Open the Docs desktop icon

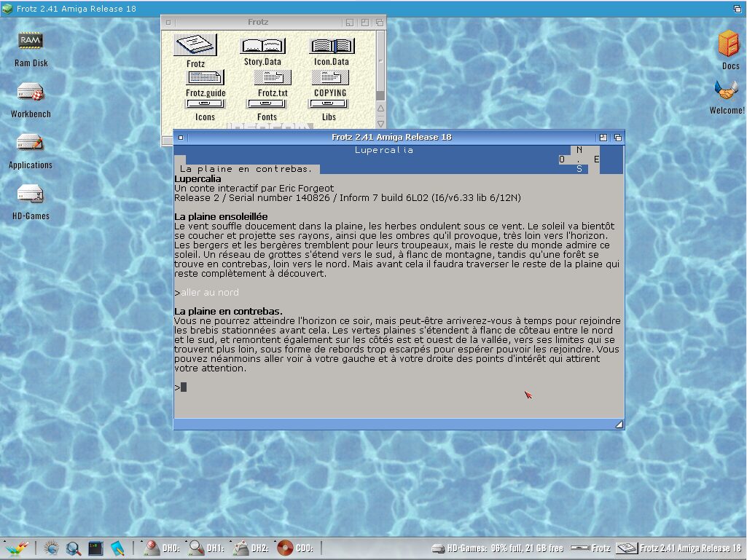(730, 44)
